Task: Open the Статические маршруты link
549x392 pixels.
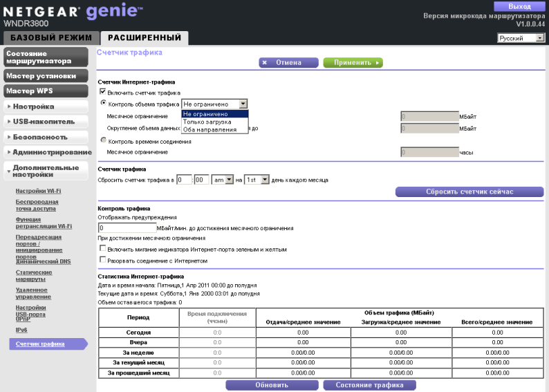Action: [34, 275]
